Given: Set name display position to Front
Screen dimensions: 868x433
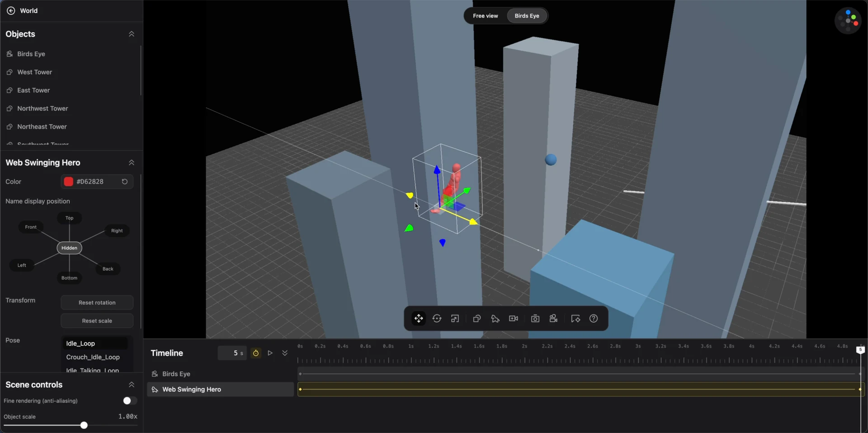Looking at the screenshot, I should tap(31, 227).
